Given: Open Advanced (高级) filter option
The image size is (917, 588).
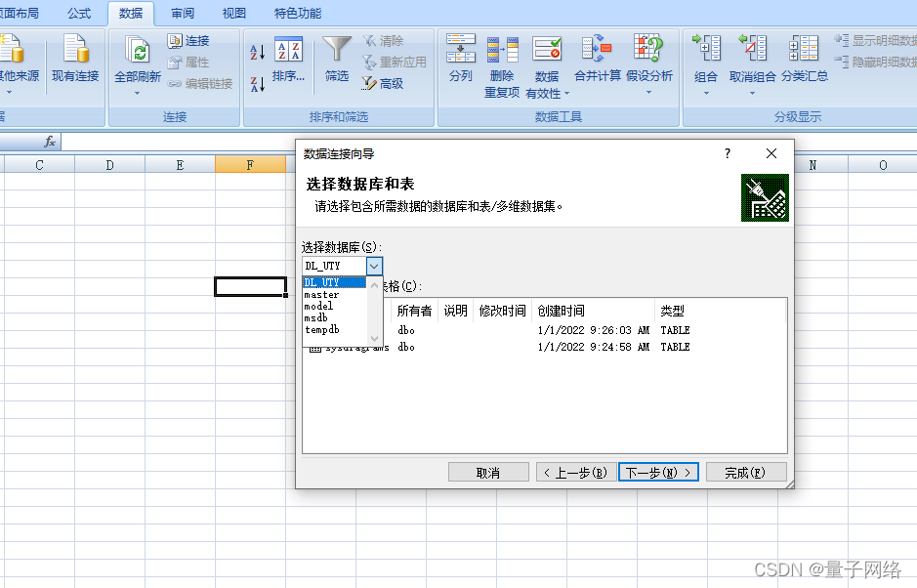Looking at the screenshot, I should [x=383, y=84].
